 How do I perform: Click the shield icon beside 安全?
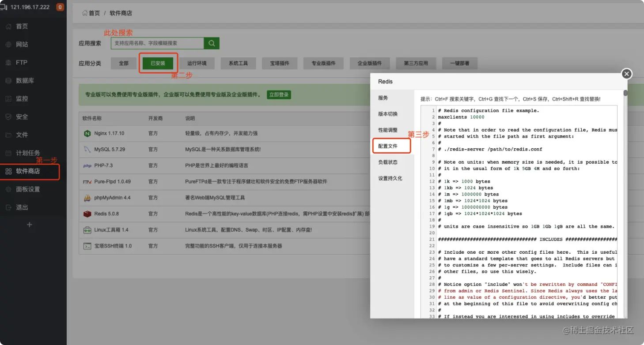[x=8, y=117]
